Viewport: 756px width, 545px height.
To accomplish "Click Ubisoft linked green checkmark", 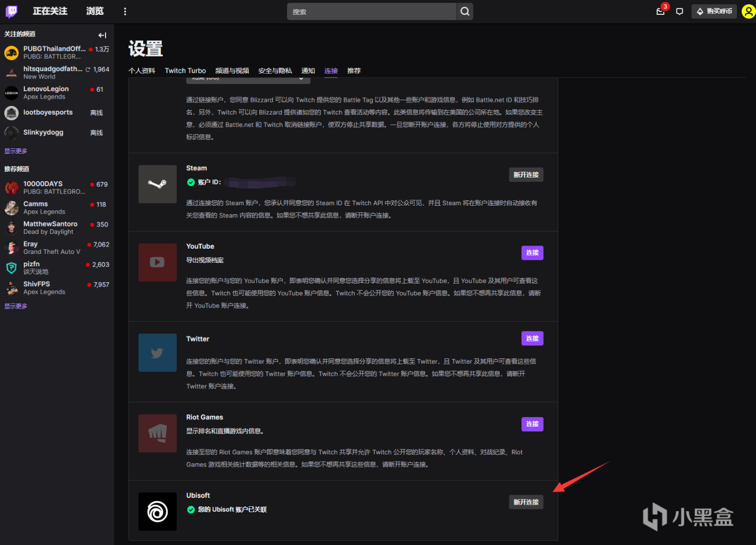I will pyautogui.click(x=191, y=509).
